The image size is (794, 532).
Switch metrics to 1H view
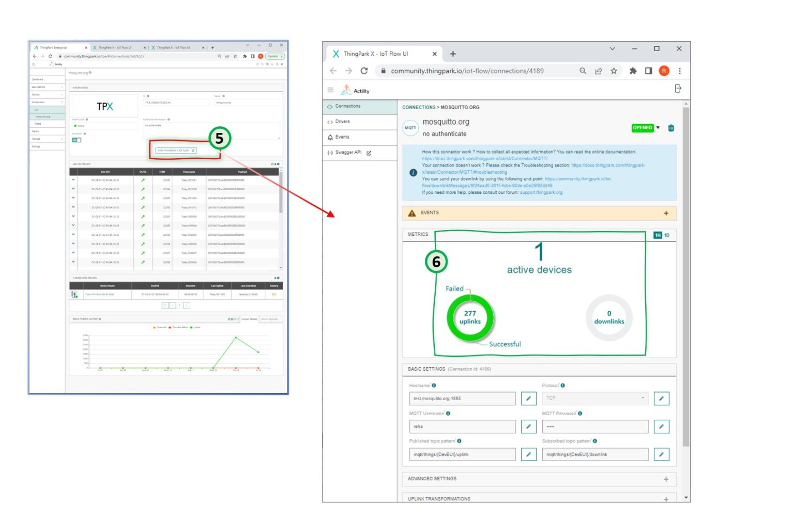click(x=658, y=235)
